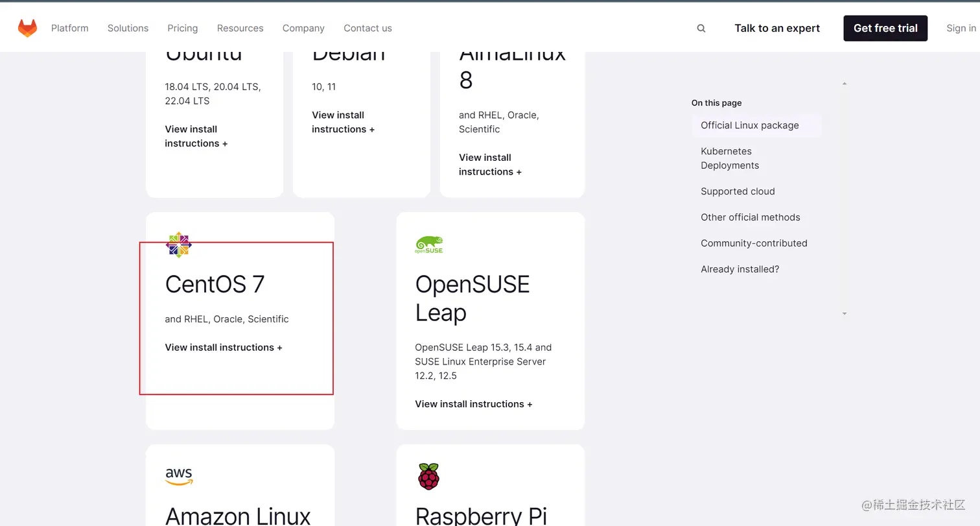Click the CentOS 7 heading
This screenshot has height=526, width=980.
[x=215, y=284]
